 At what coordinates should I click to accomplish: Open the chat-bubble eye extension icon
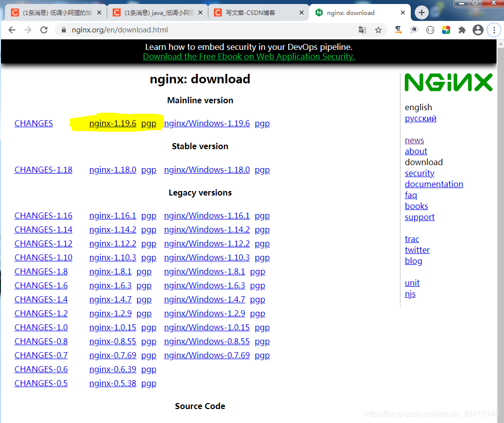click(414, 30)
